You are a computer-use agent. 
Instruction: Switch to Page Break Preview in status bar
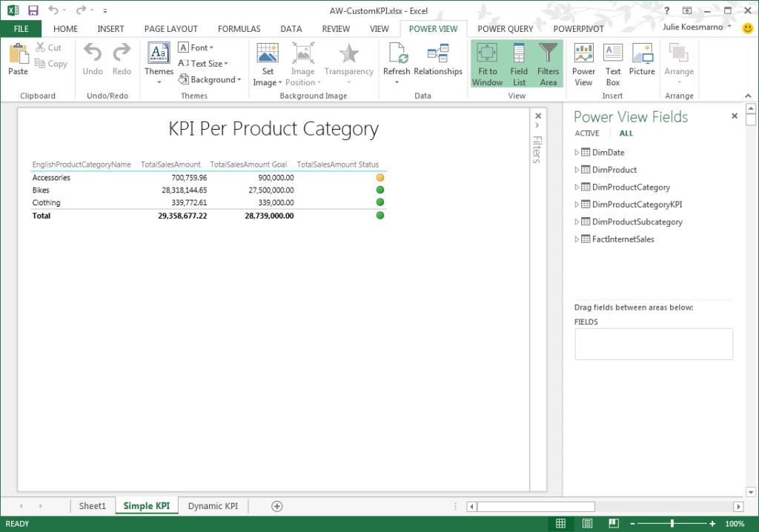613,523
